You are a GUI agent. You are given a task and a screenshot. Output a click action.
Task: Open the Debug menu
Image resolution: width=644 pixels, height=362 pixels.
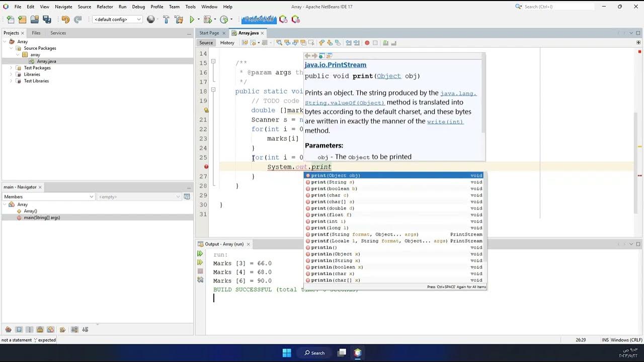click(138, 7)
